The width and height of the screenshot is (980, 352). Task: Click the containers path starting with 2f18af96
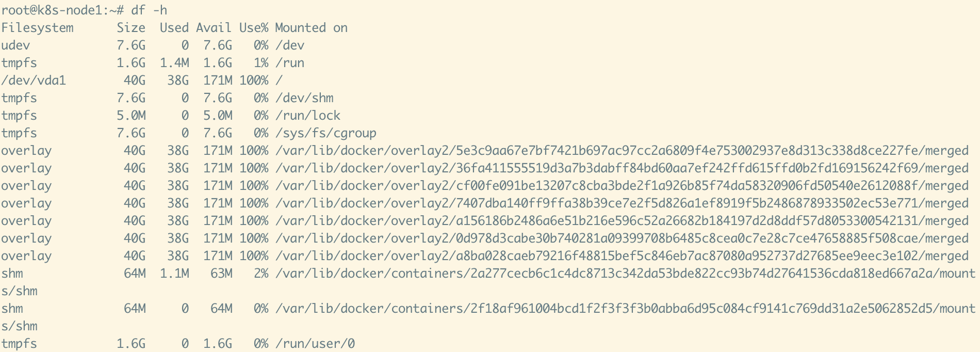click(x=625, y=309)
